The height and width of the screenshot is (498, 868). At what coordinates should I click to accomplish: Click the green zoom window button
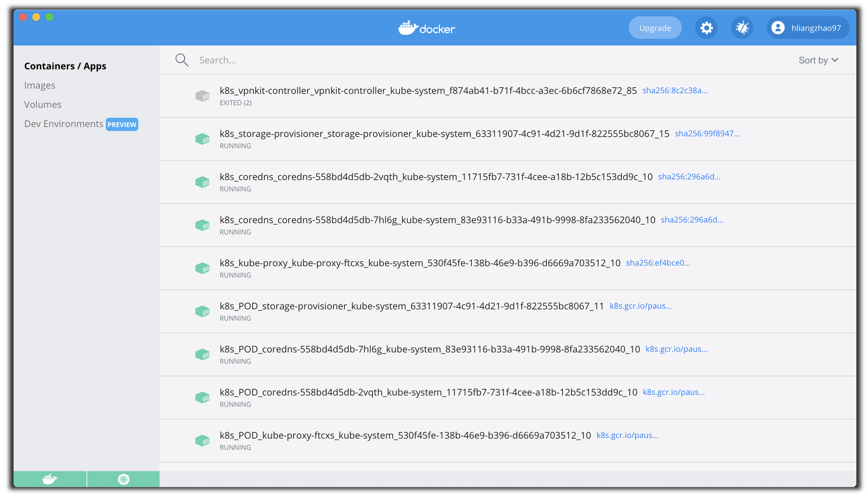50,17
